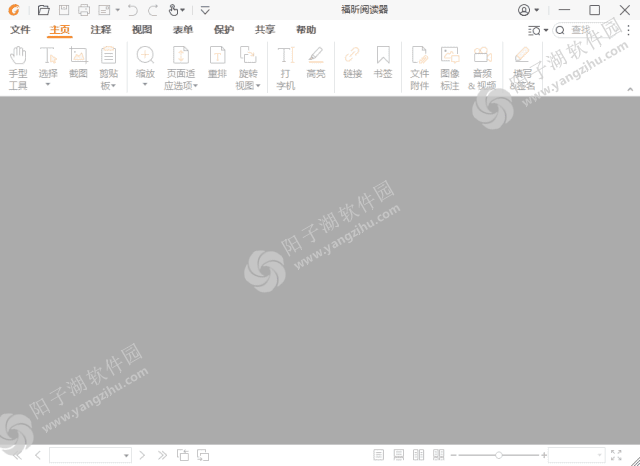Click the zoom slider handle
This screenshot has height=466, width=640.
click(x=498, y=455)
